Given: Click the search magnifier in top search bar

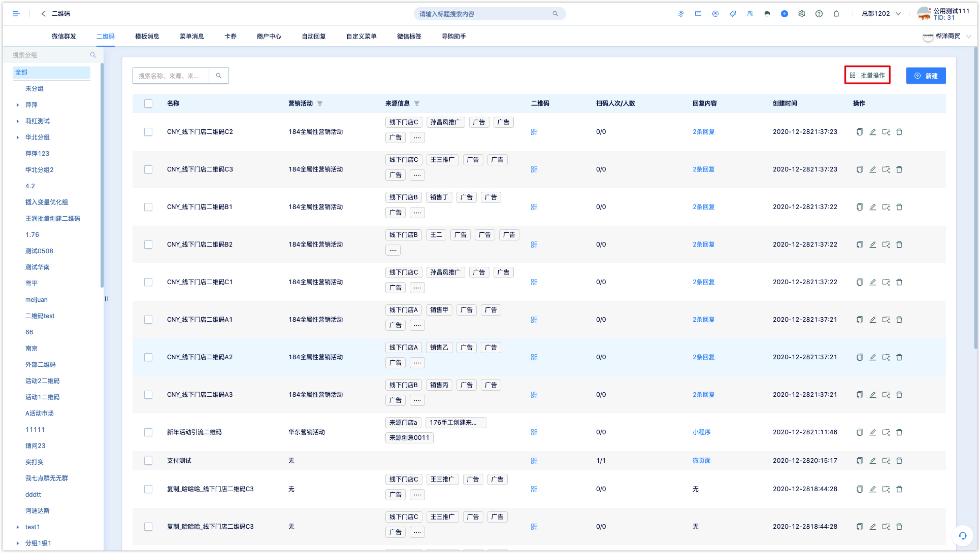Looking at the screenshot, I should coord(555,14).
